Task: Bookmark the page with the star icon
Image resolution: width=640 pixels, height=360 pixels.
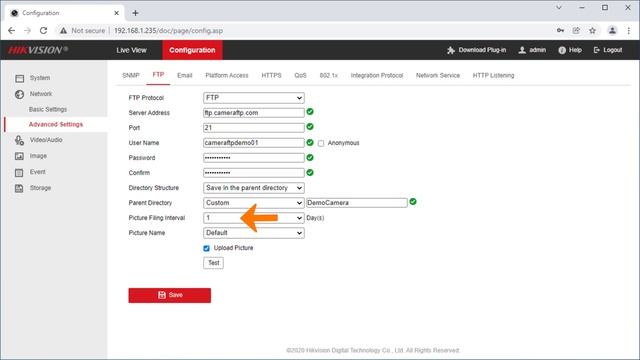Action: point(592,31)
